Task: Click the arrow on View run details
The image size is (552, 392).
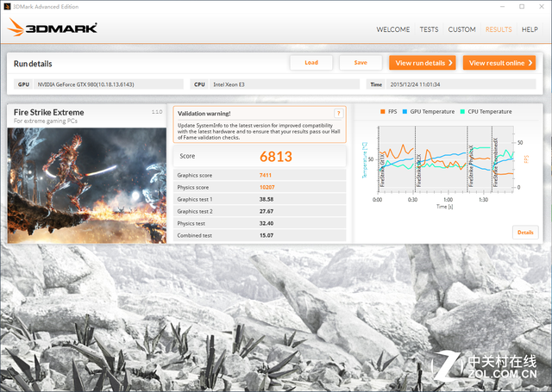Action: [x=450, y=63]
